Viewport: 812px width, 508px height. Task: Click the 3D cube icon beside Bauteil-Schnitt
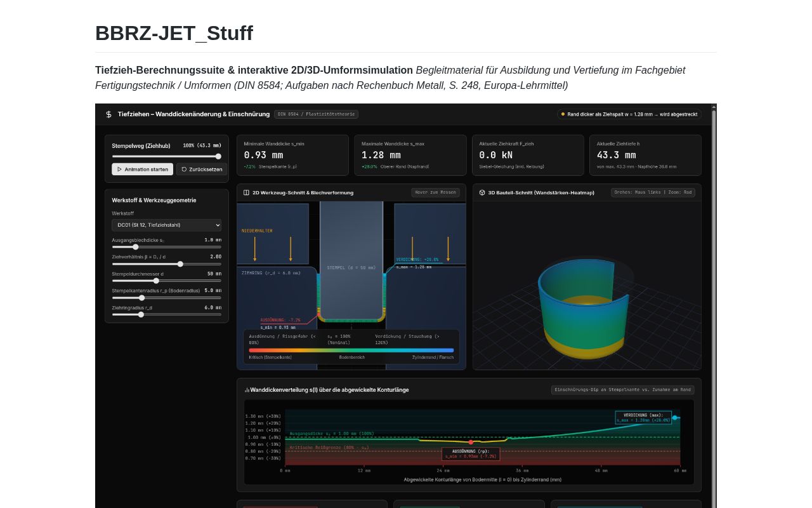point(482,192)
